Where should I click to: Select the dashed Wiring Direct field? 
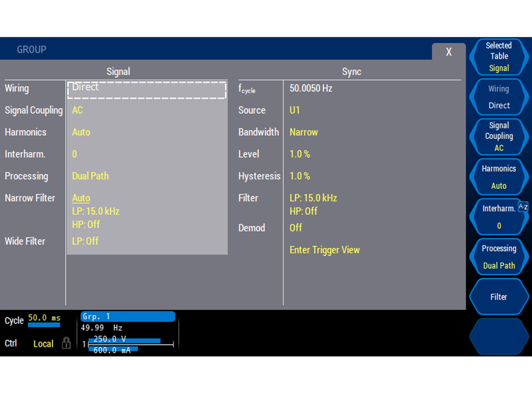(147, 90)
